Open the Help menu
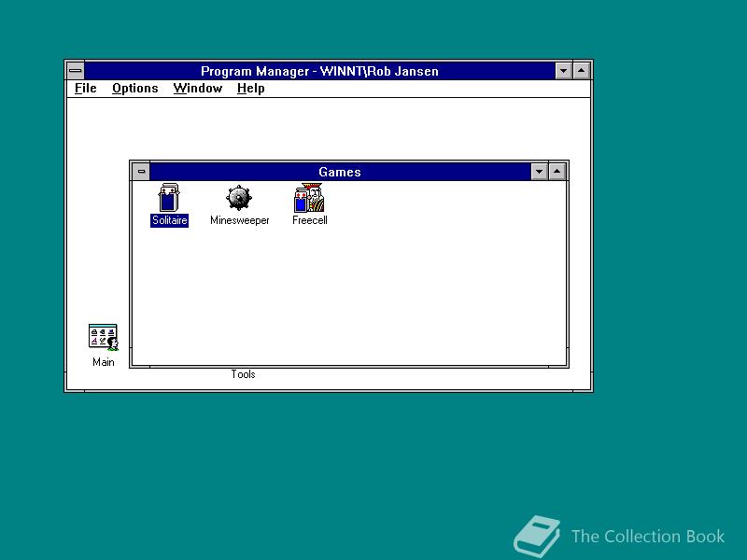This screenshot has height=560, width=747. pyautogui.click(x=250, y=88)
